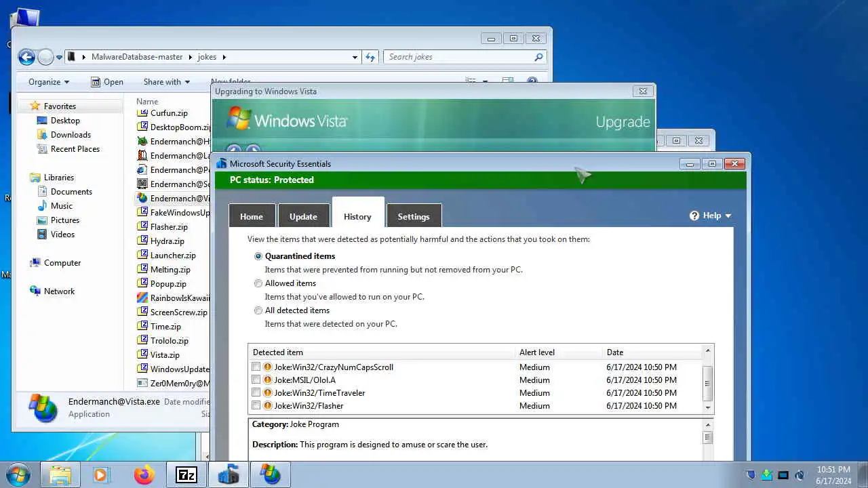
Task: Check the Joke:Win32/Flasher checkbox
Action: (256, 406)
